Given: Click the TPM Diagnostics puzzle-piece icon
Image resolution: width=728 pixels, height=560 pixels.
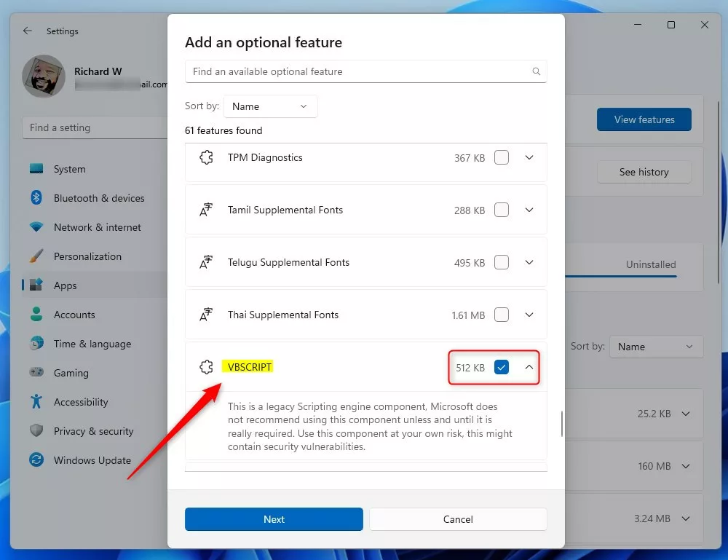Looking at the screenshot, I should [206, 157].
